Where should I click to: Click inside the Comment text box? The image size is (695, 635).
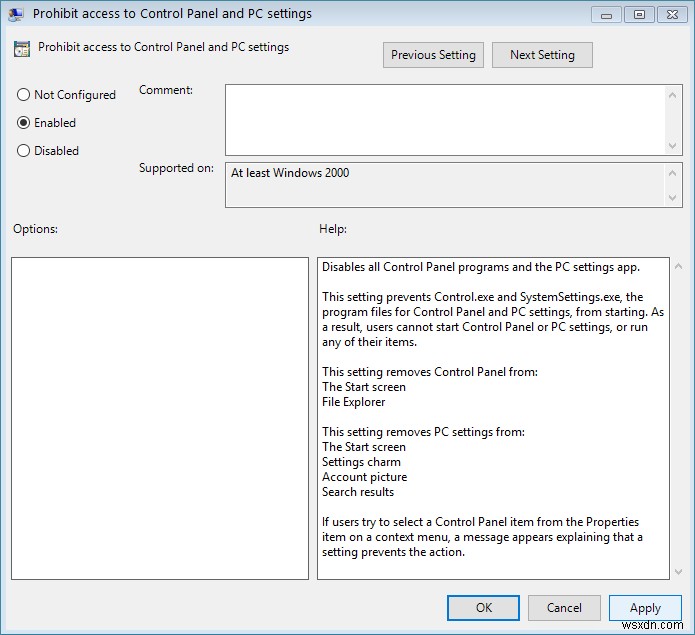pos(445,119)
